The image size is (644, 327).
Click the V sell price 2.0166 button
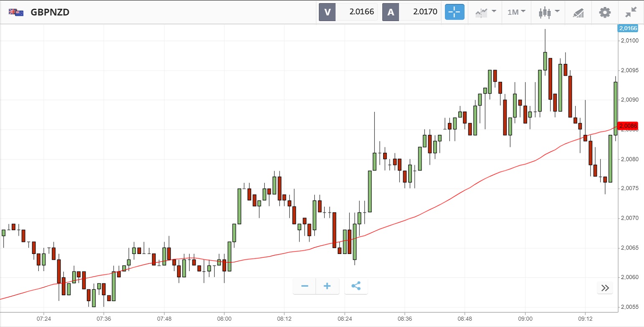click(348, 12)
